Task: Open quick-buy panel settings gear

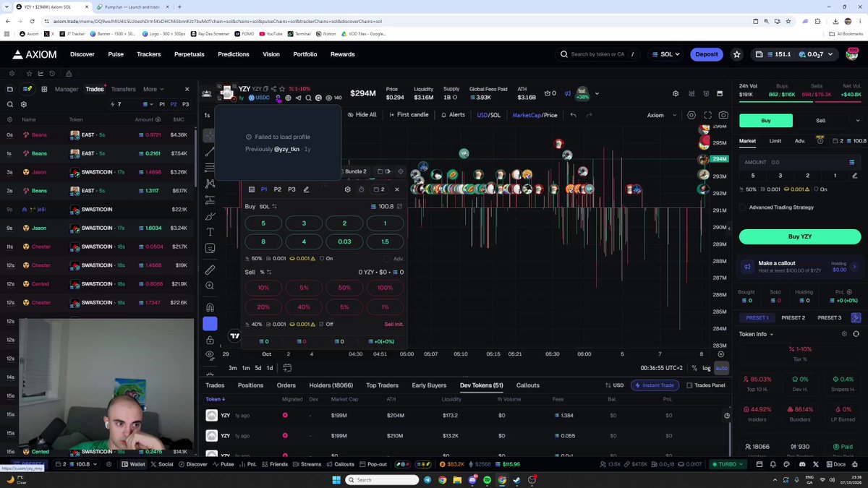Action: pyautogui.click(x=348, y=189)
